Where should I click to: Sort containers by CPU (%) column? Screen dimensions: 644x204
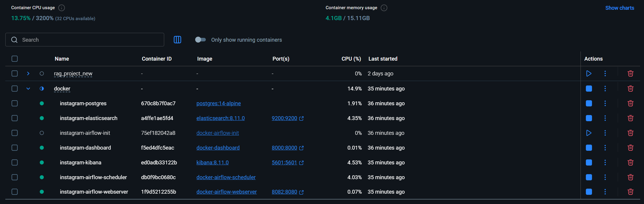tap(351, 59)
